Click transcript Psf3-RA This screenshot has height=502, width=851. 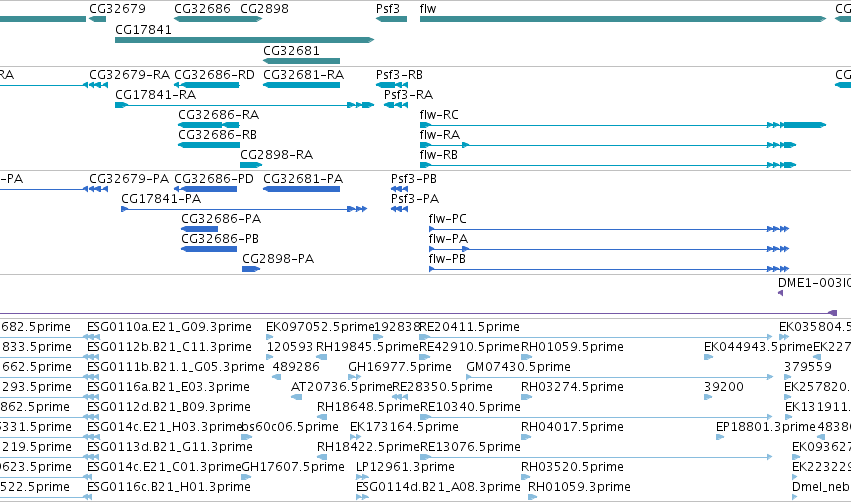[x=408, y=94]
